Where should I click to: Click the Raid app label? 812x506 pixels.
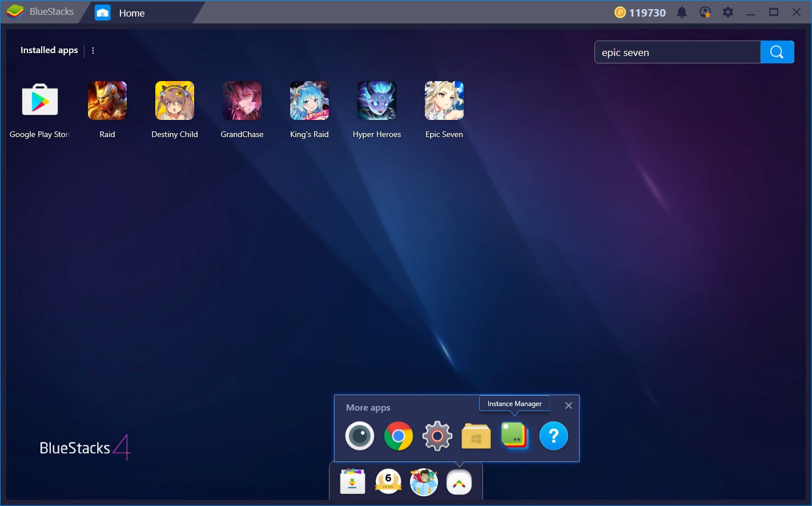click(107, 134)
